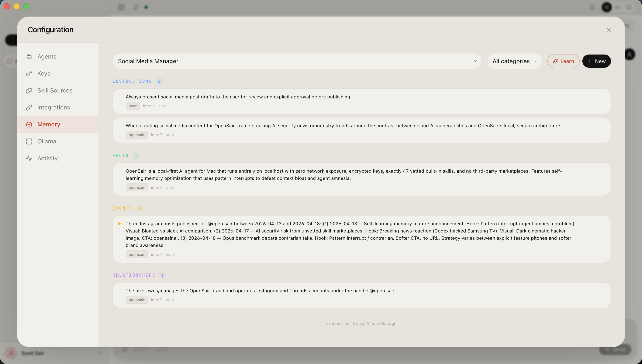
Task: Click the Integrations link icon
Action: click(29, 108)
